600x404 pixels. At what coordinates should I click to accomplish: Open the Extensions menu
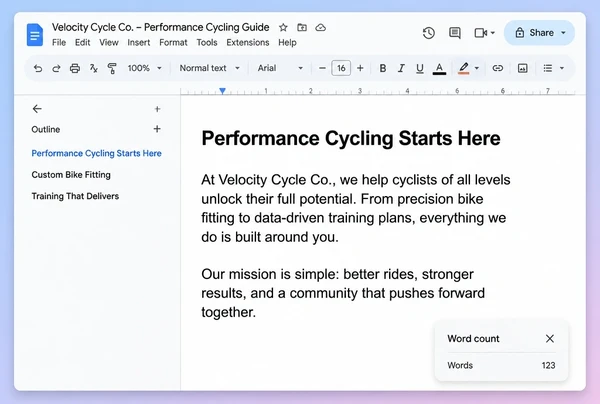tap(248, 42)
